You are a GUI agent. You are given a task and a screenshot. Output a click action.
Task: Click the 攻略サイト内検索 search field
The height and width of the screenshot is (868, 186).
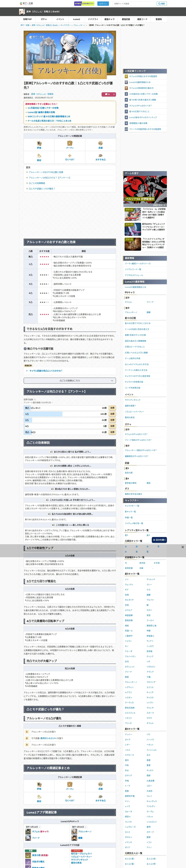(134, 4)
